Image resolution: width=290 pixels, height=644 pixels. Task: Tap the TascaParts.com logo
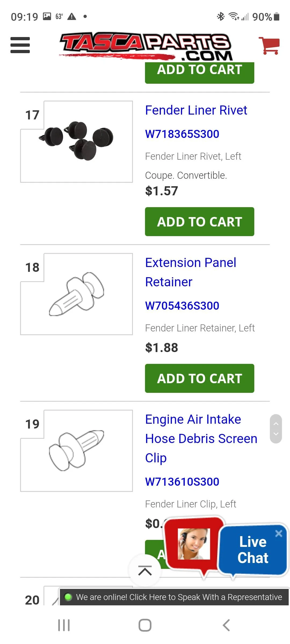146,46
